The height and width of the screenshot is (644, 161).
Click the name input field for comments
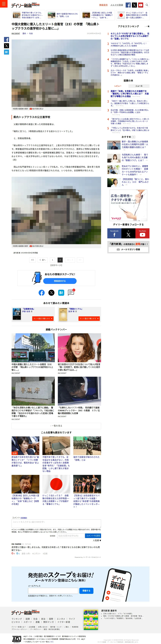coord(71,536)
